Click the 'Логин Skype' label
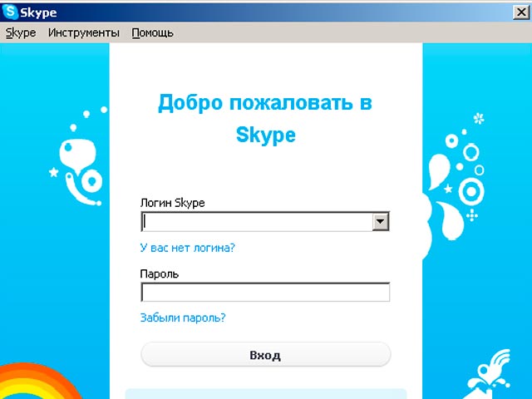Image resolution: width=532 pixels, height=399 pixels. click(x=172, y=203)
